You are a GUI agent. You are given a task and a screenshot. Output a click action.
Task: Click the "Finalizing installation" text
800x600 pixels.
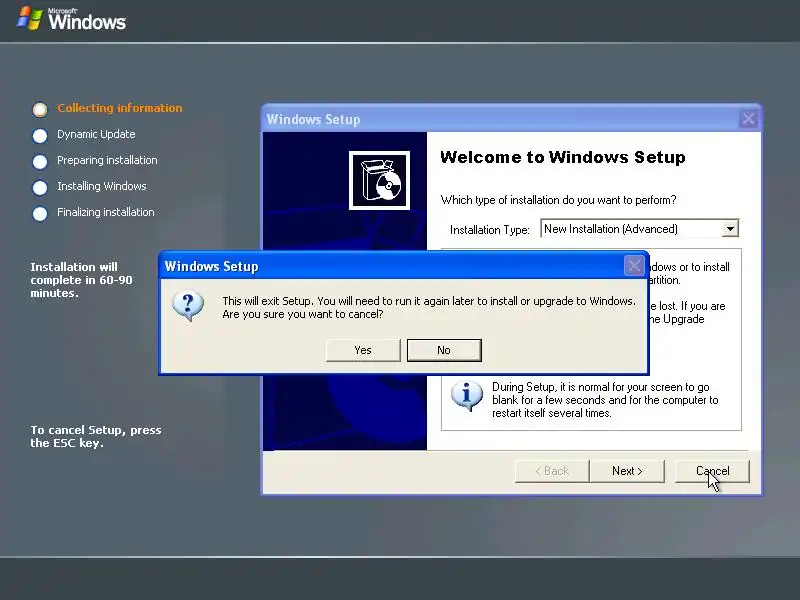(x=106, y=212)
